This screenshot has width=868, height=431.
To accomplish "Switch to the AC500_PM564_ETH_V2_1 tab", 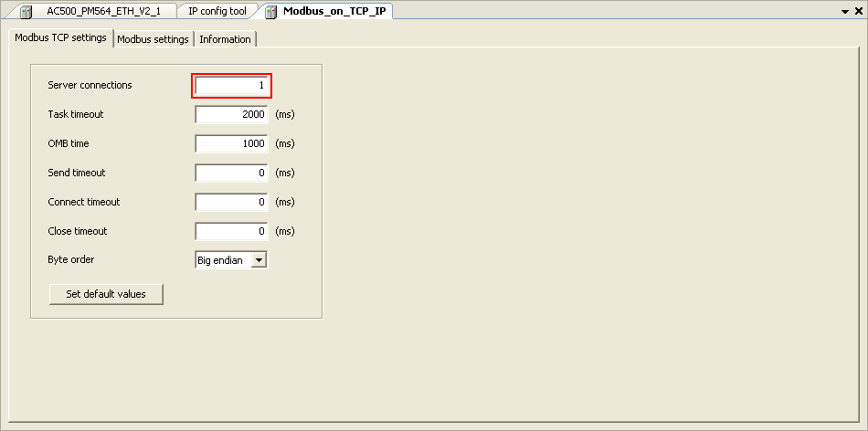I will (102, 11).
